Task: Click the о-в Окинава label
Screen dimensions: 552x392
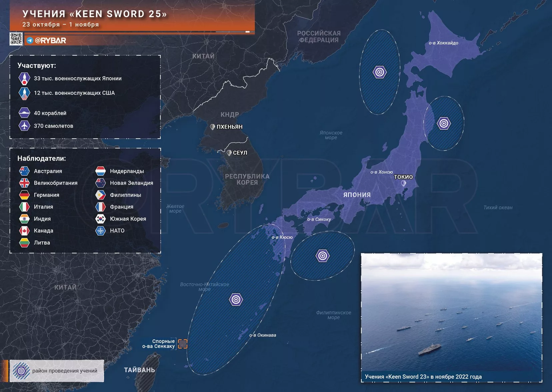Action: click(x=263, y=335)
